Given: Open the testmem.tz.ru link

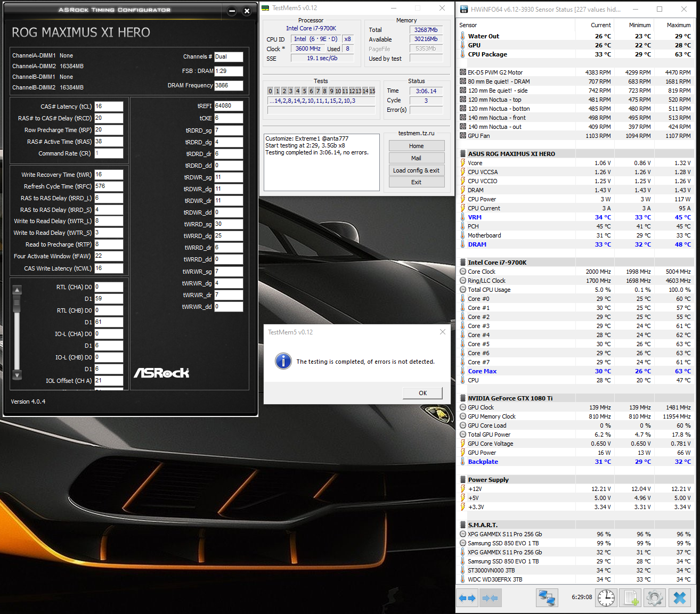Looking at the screenshot, I should click(417, 133).
